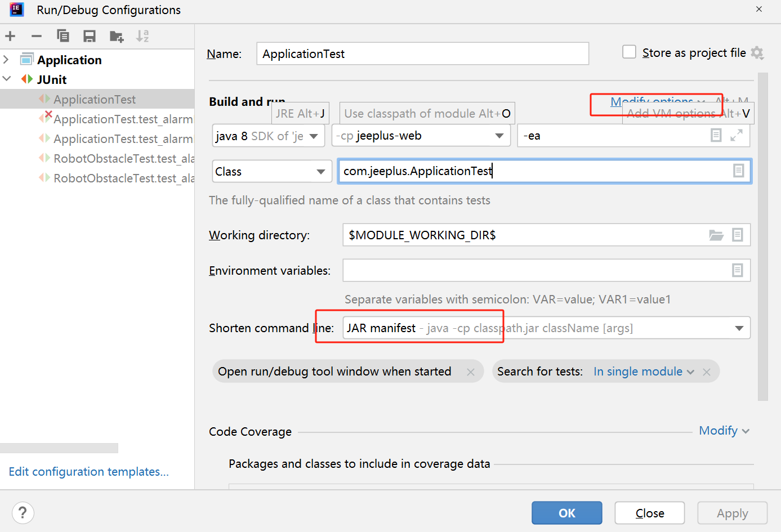Open help with question mark button

[x=23, y=513]
